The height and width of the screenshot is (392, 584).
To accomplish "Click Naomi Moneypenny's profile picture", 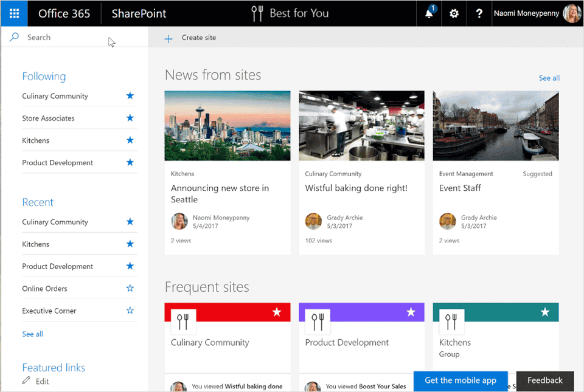I will (x=571, y=13).
